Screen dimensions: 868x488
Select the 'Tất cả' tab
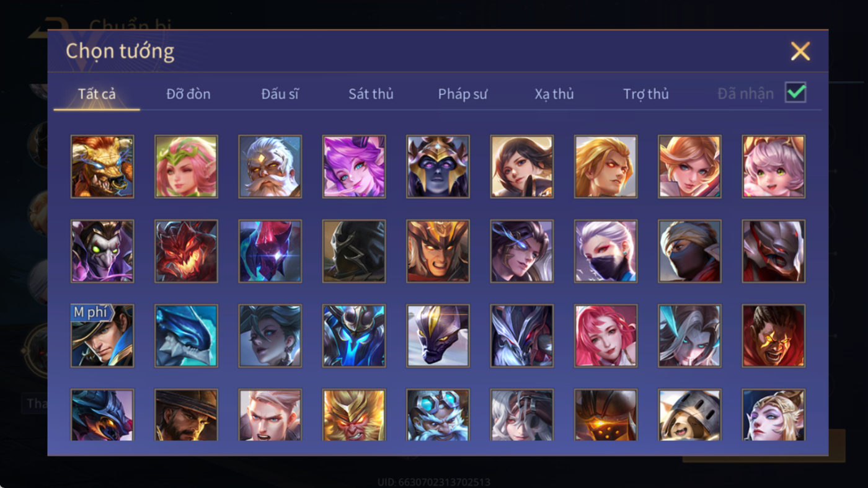97,94
